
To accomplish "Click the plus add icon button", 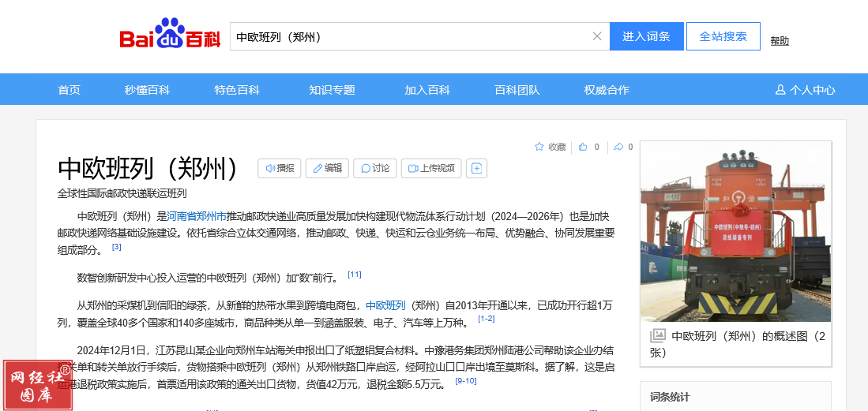I will pos(476,168).
